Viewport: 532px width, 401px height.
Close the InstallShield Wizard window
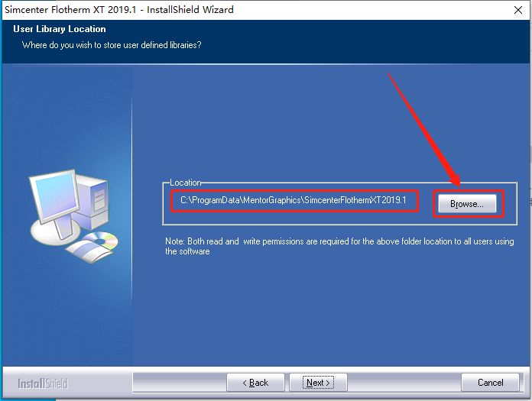[x=517, y=10]
